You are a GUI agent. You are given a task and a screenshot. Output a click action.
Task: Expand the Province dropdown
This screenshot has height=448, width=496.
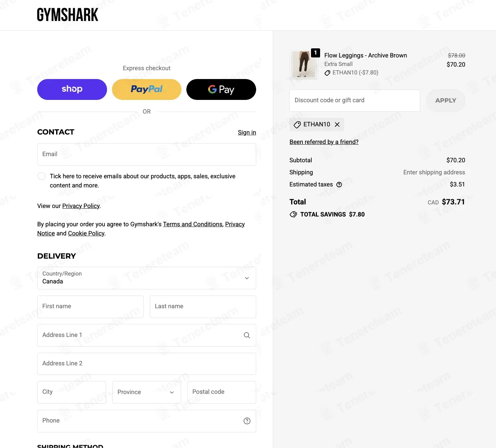click(147, 392)
